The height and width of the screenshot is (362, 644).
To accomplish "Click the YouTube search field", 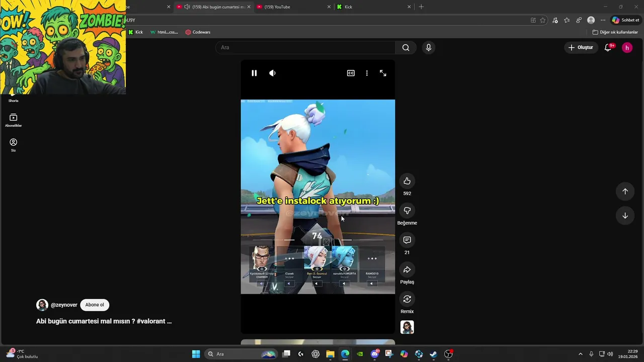I will [x=305, y=47].
